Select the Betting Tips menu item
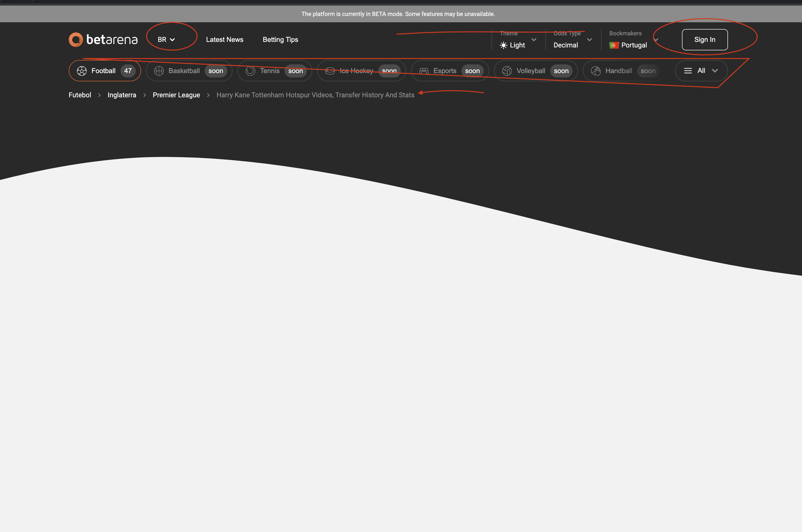 tap(280, 39)
